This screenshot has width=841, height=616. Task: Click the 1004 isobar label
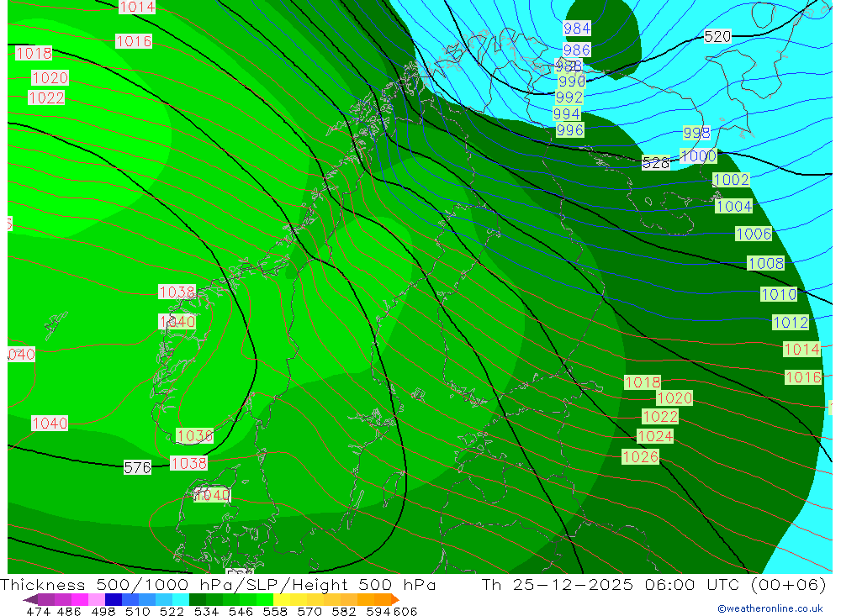pyautogui.click(x=733, y=207)
